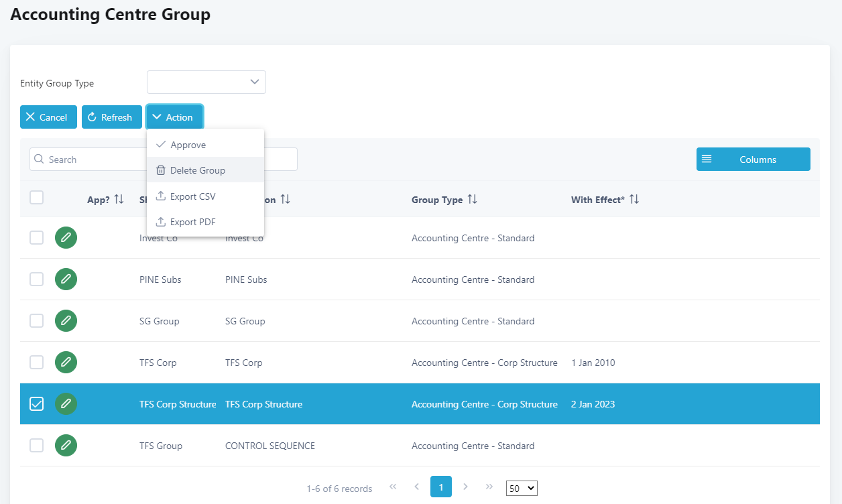Choose Delete Group from Action menu

(197, 170)
